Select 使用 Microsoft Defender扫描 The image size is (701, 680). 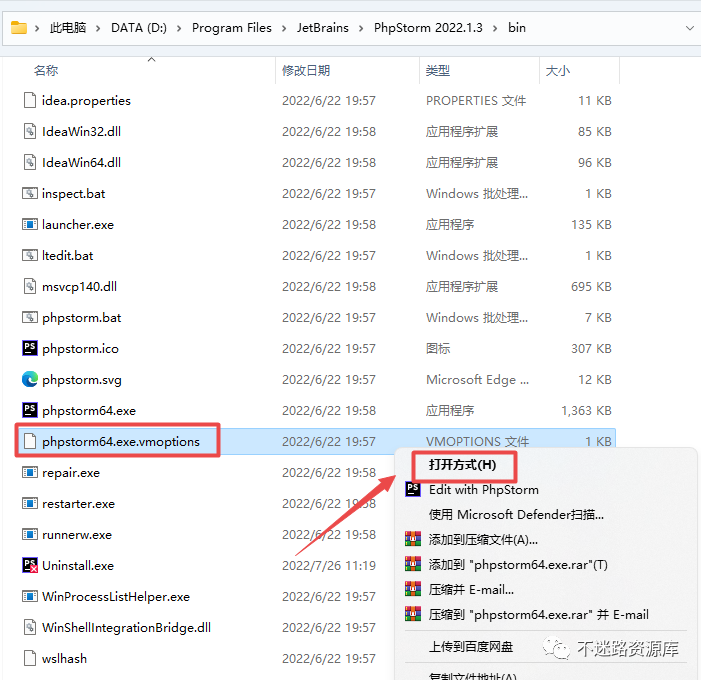(516, 515)
